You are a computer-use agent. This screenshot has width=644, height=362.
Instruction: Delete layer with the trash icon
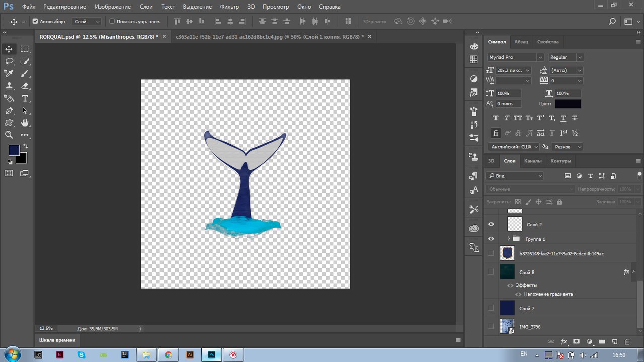[627, 341]
